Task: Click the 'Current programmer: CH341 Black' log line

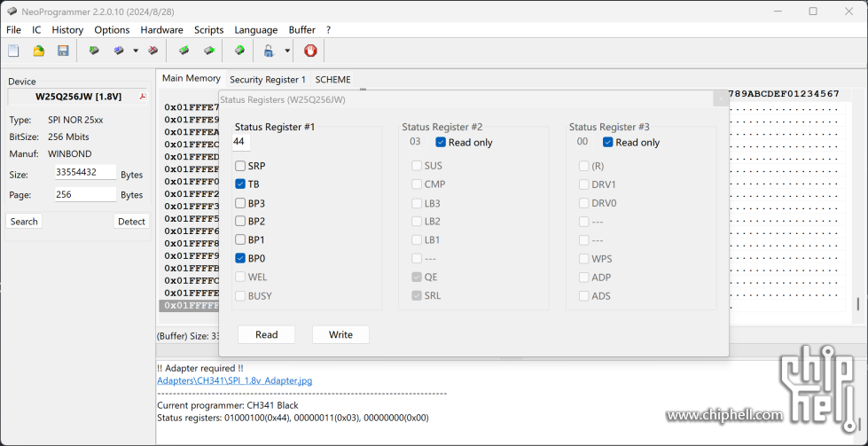Action: tap(228, 405)
